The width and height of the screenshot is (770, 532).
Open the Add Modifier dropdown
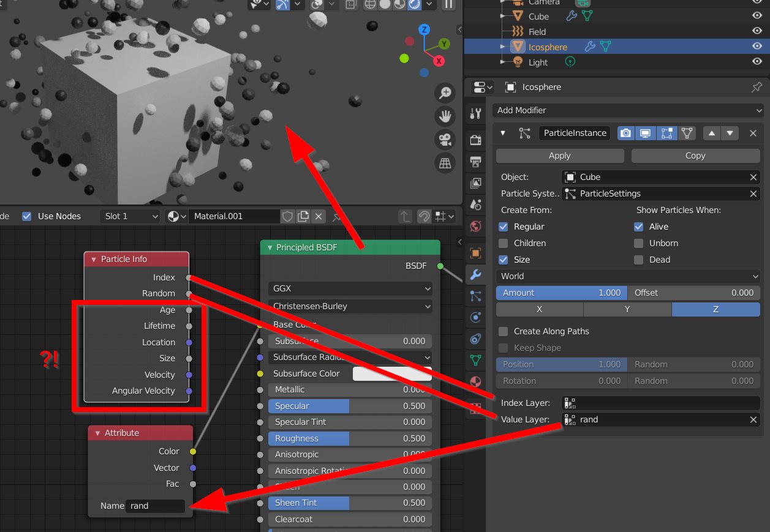(x=628, y=110)
